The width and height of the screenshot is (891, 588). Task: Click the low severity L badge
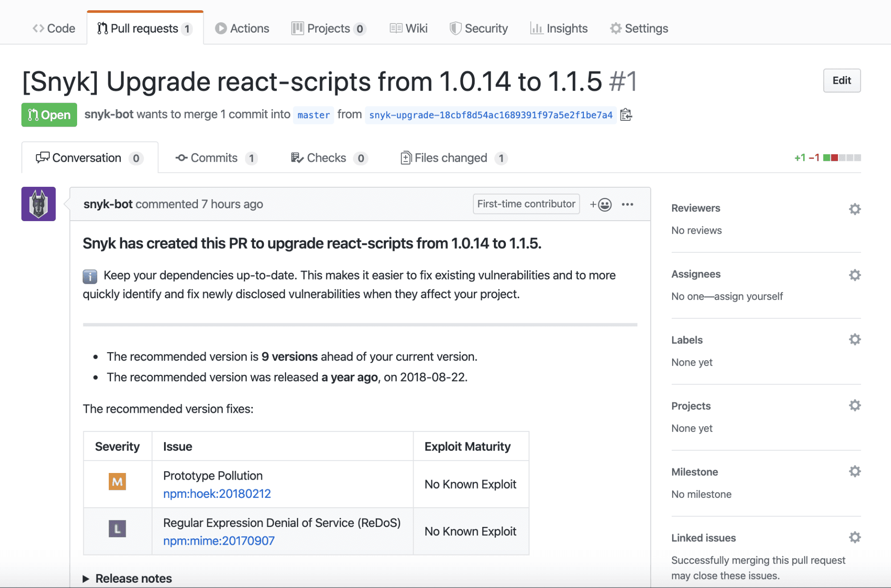coord(117,529)
